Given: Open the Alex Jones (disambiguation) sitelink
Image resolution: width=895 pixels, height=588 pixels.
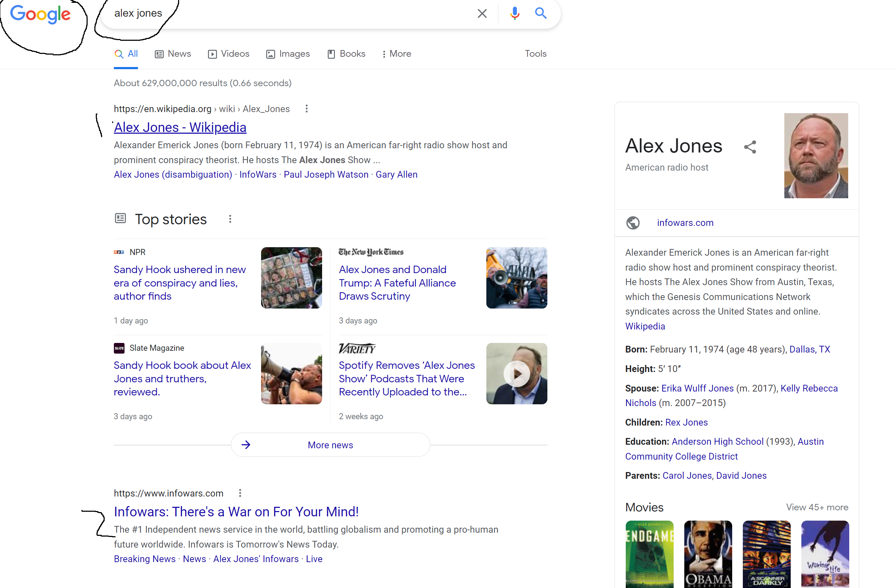Looking at the screenshot, I should tap(173, 174).
